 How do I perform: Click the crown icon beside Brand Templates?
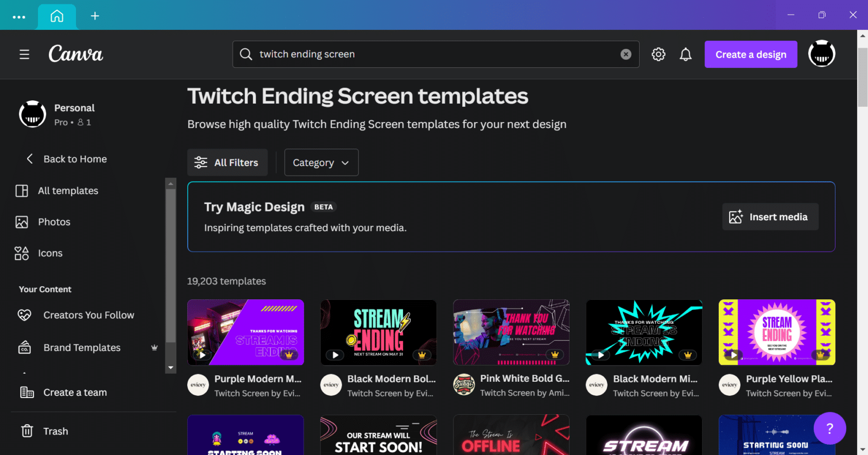point(155,348)
